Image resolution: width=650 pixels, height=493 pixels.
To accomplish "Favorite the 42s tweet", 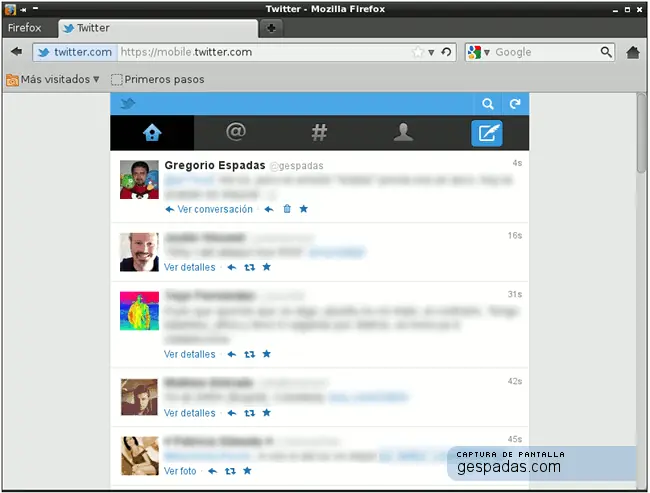I will pos(267,413).
